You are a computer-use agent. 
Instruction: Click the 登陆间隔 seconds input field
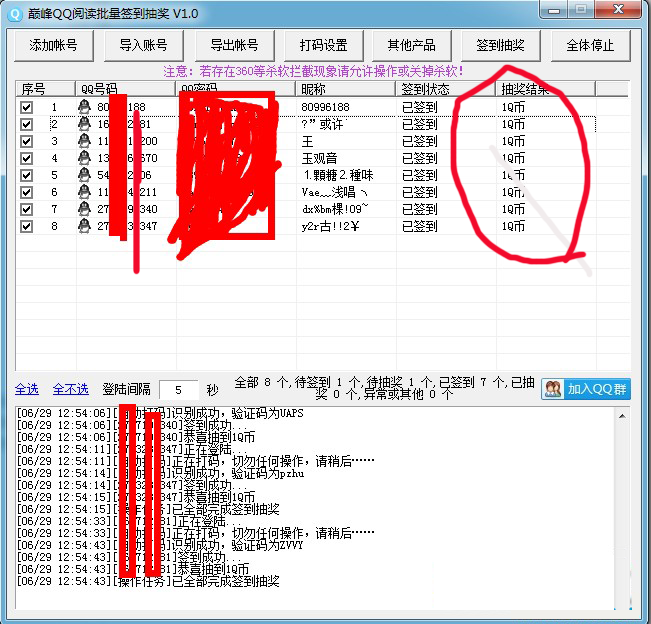pos(179,390)
